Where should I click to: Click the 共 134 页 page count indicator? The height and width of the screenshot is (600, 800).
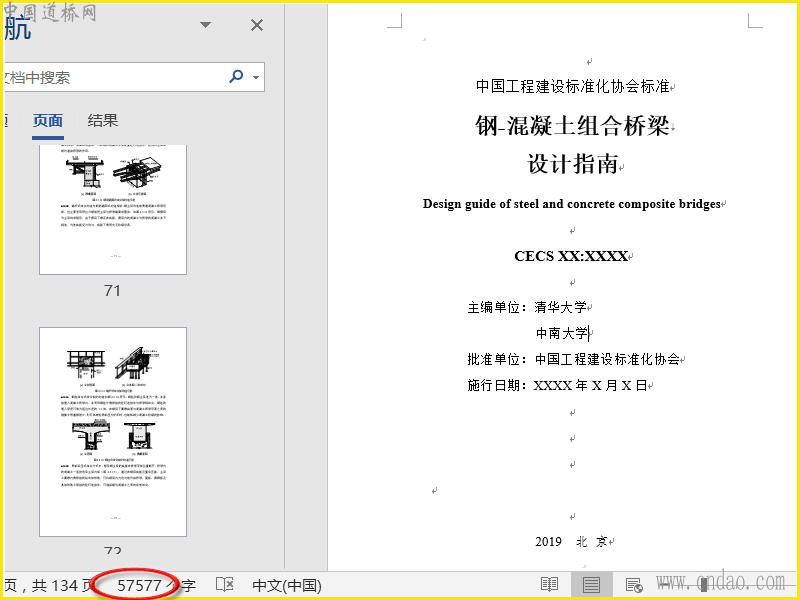[61, 585]
